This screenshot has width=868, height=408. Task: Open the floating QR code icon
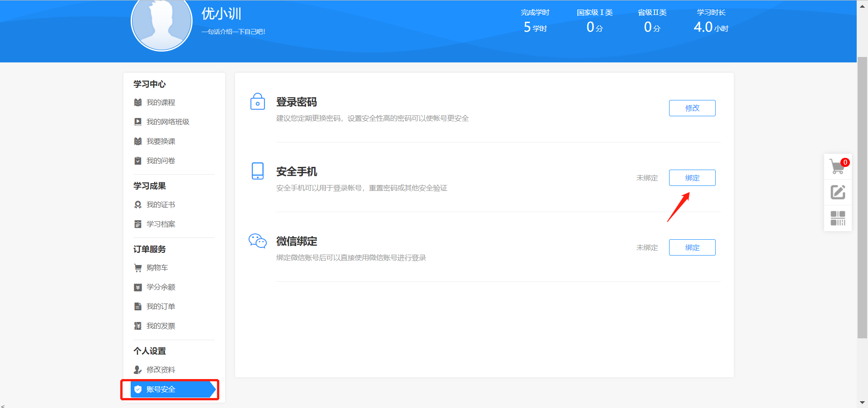point(838,218)
